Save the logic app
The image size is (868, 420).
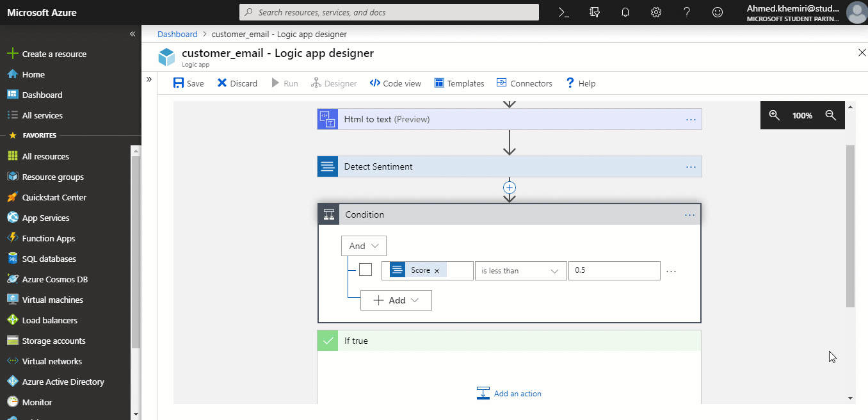189,83
